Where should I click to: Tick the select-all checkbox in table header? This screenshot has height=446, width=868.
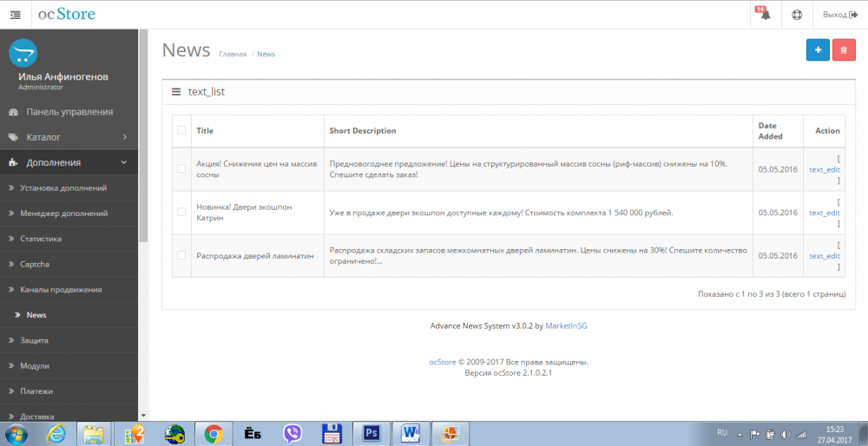[181, 130]
